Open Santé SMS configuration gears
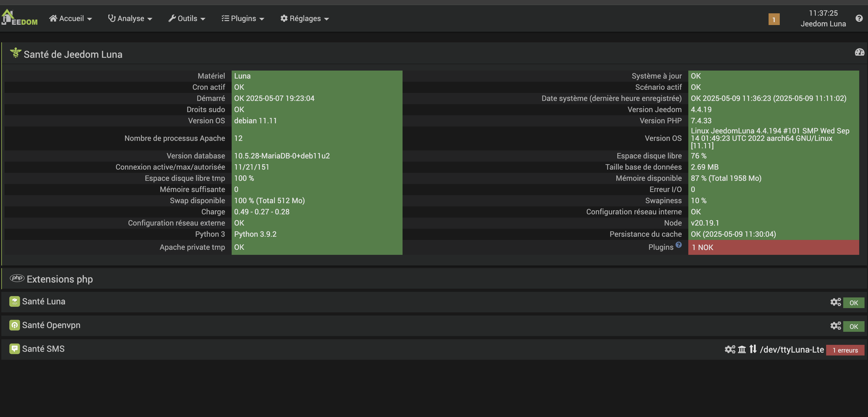 [730, 349]
